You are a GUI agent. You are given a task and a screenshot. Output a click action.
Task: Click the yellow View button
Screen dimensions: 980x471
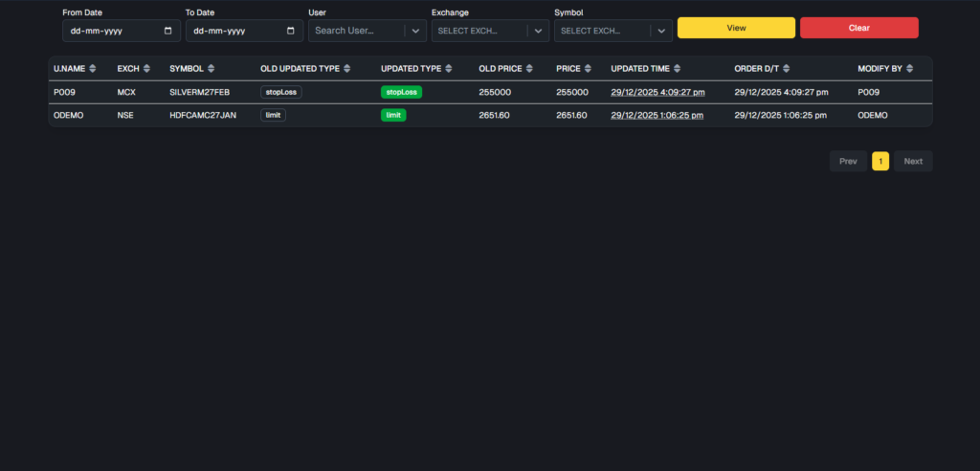tap(736, 28)
